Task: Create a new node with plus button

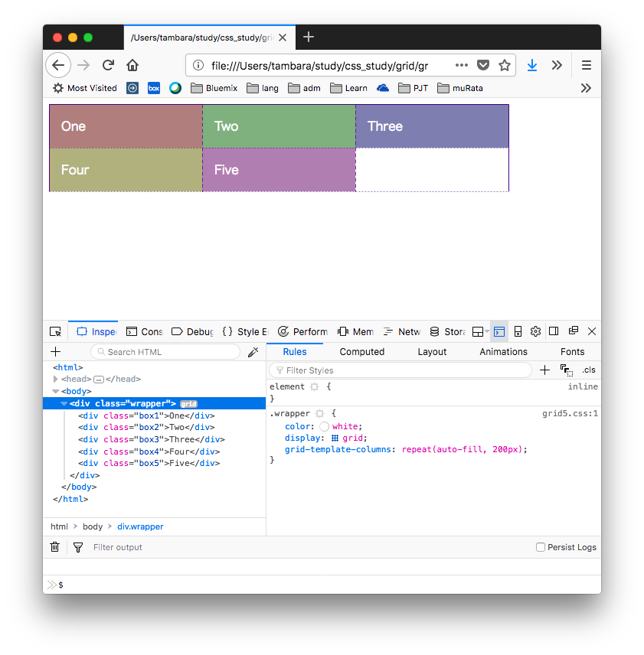Action: [56, 352]
